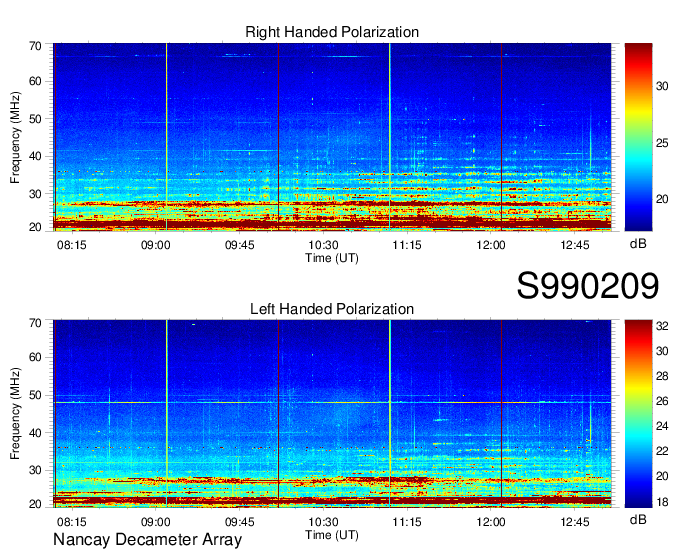Click the 70 MHz tick on the right-handed plot

coord(35,46)
